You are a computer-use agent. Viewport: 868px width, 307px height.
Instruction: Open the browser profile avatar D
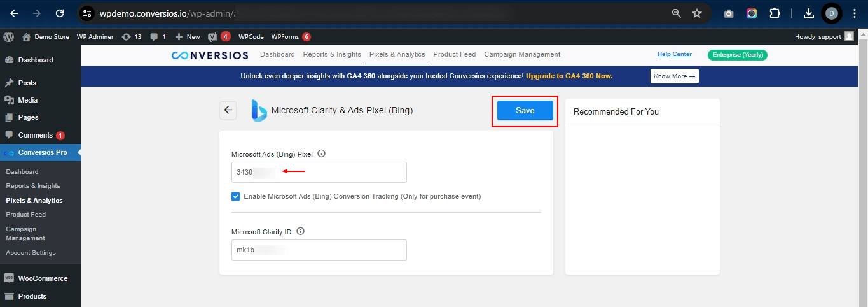(x=831, y=13)
